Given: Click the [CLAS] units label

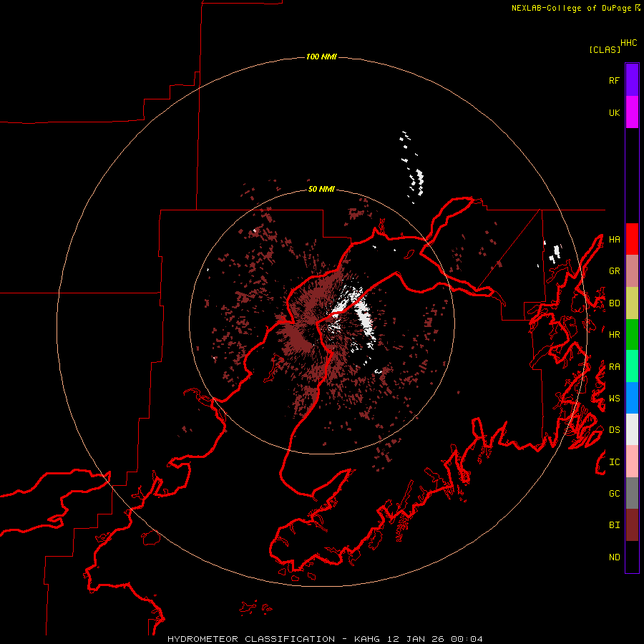Looking at the screenshot, I should (605, 49).
